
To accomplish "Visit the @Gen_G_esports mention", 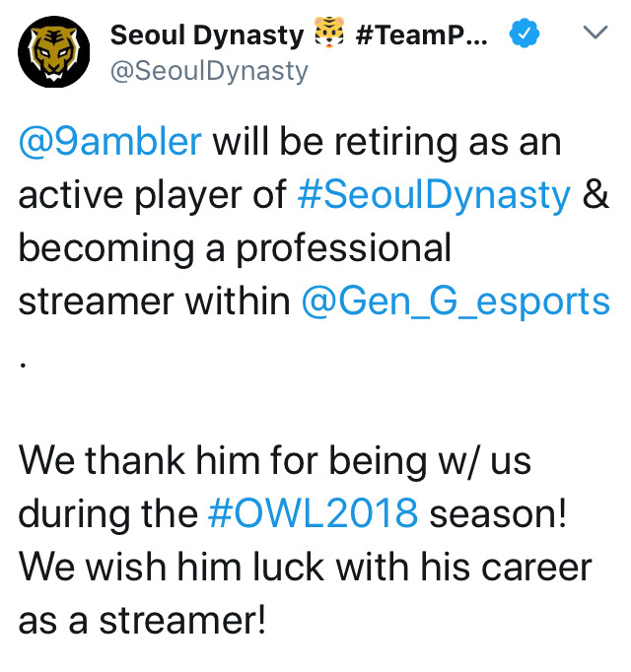I will 456,300.
